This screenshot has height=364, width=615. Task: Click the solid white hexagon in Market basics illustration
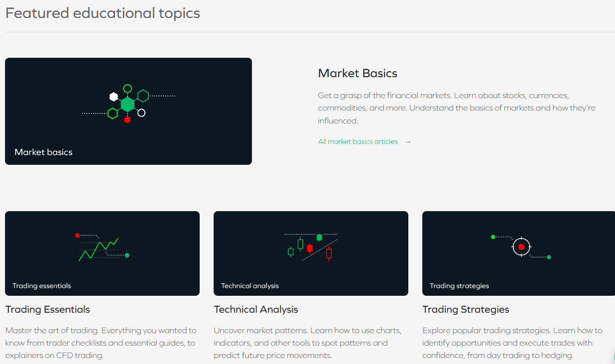(114, 97)
